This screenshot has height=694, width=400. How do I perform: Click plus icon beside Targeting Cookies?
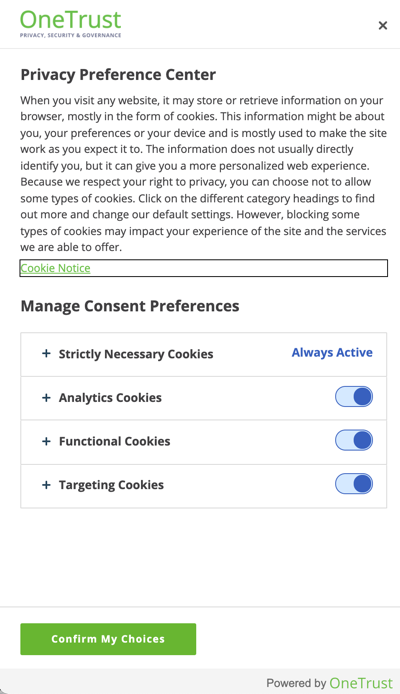46,485
